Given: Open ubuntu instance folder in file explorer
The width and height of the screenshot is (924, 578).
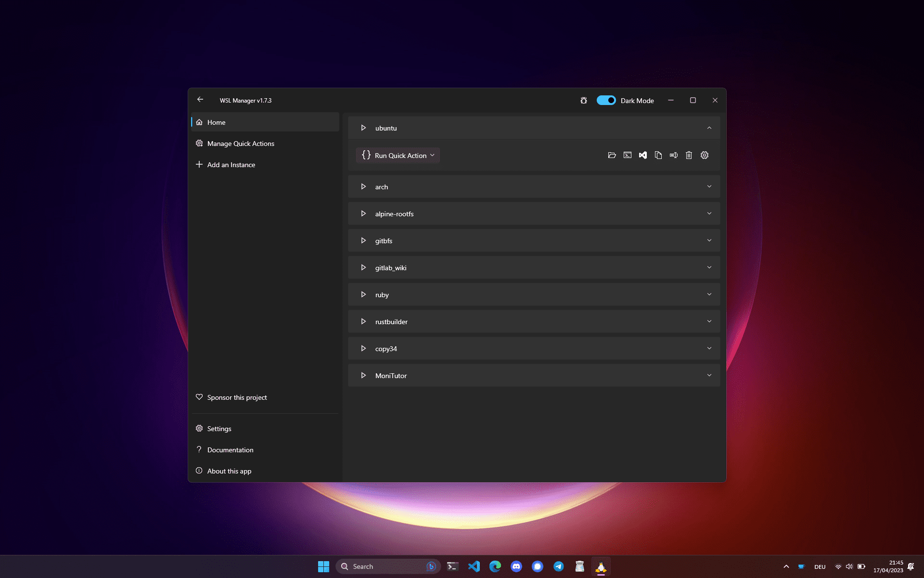Looking at the screenshot, I should point(612,155).
